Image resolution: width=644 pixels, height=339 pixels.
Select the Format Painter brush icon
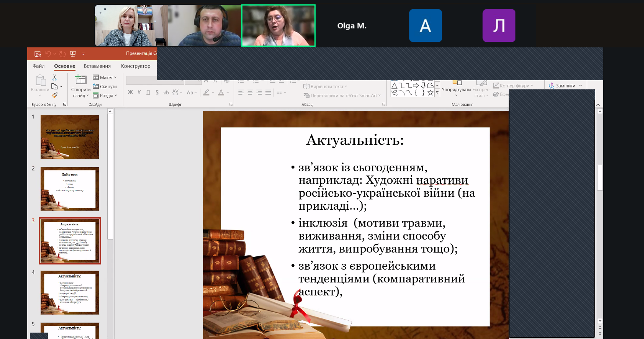click(x=54, y=95)
